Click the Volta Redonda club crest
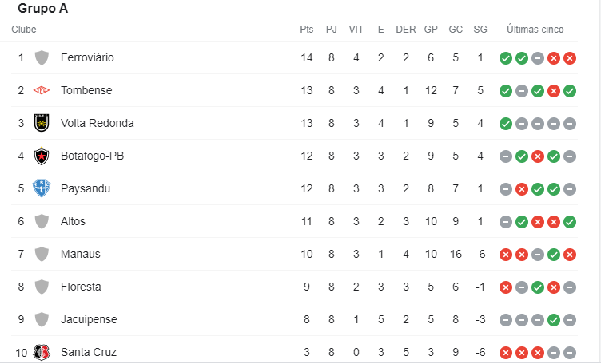601x364 pixels. tap(42, 123)
